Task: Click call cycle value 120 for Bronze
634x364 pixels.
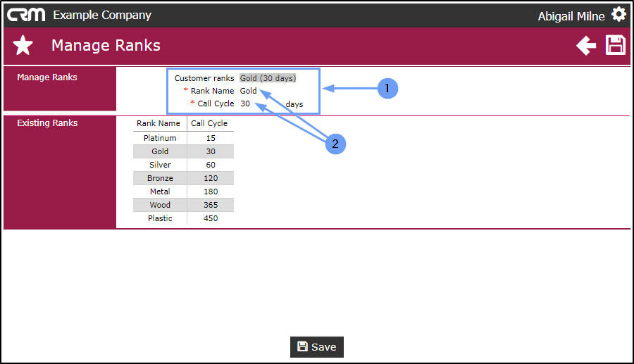Action: [211, 178]
